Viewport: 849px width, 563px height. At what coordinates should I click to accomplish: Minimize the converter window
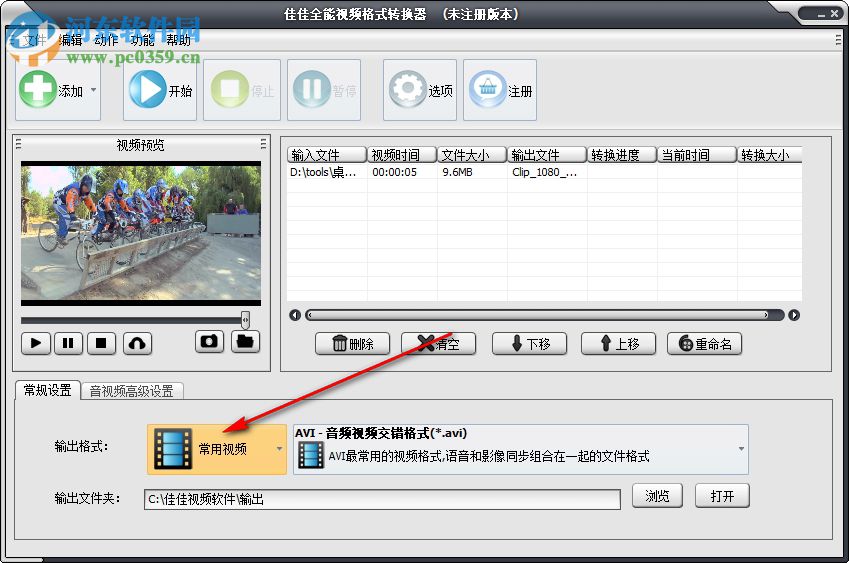(x=821, y=15)
